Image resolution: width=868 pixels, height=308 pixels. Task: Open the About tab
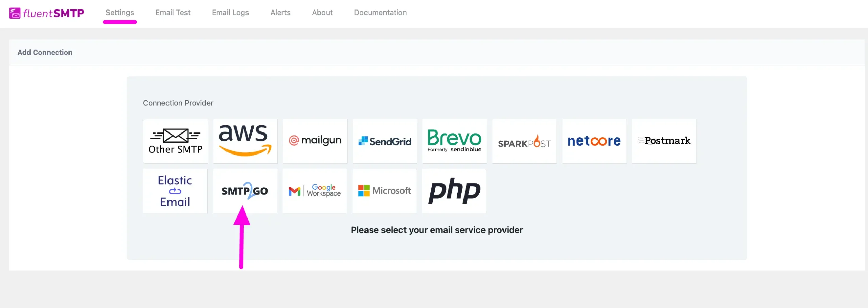click(x=322, y=13)
